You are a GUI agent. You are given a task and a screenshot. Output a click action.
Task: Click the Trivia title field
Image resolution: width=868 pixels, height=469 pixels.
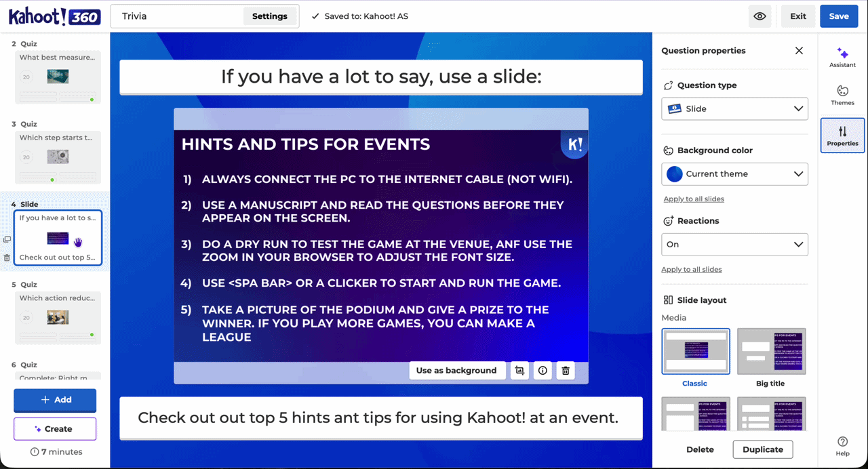point(176,16)
